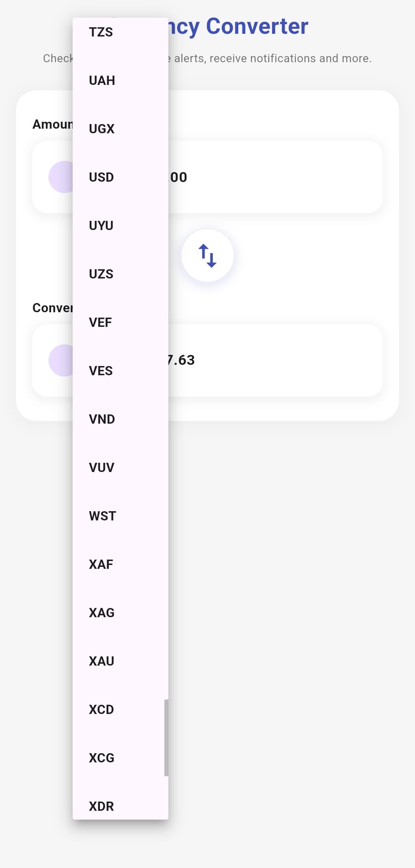
Task: Click the amount input field showing 00
Action: pos(269,177)
